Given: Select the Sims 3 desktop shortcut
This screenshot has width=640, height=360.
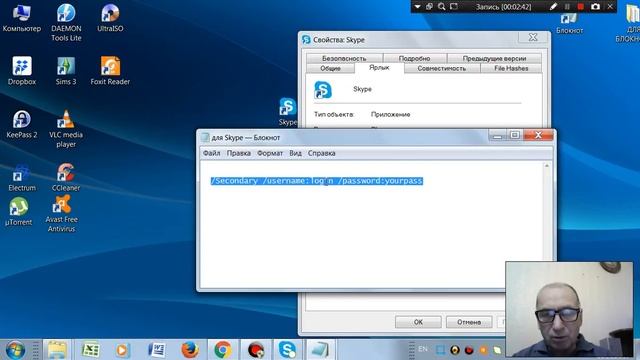Looking at the screenshot, I should 66,71.
